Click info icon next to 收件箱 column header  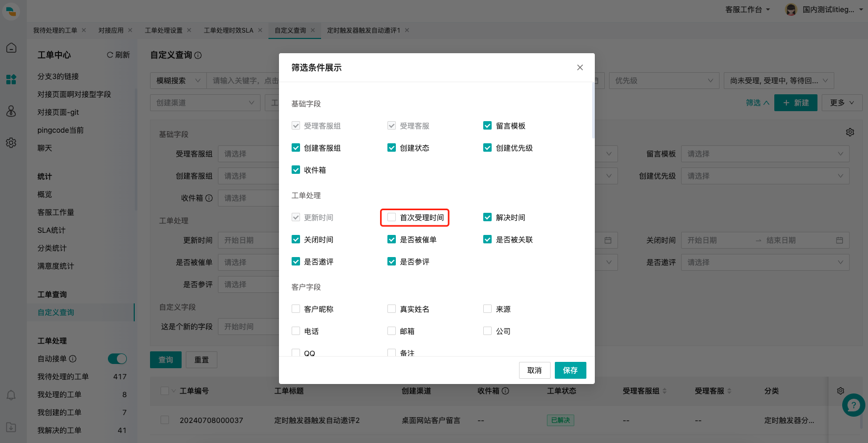[x=505, y=391]
